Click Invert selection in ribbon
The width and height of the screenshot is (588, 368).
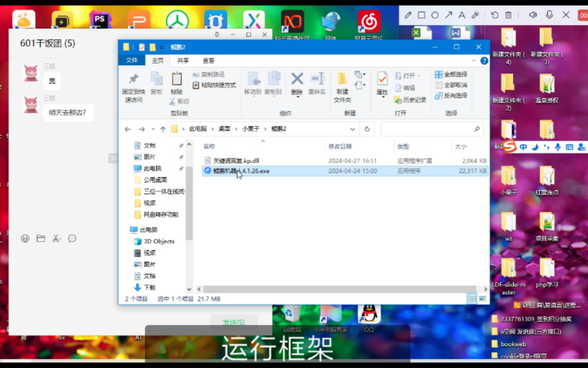pos(451,95)
